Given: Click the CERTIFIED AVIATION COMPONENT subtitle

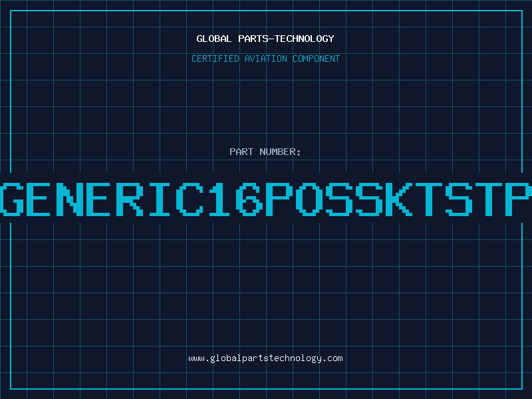Looking at the screenshot, I should [265, 59].
